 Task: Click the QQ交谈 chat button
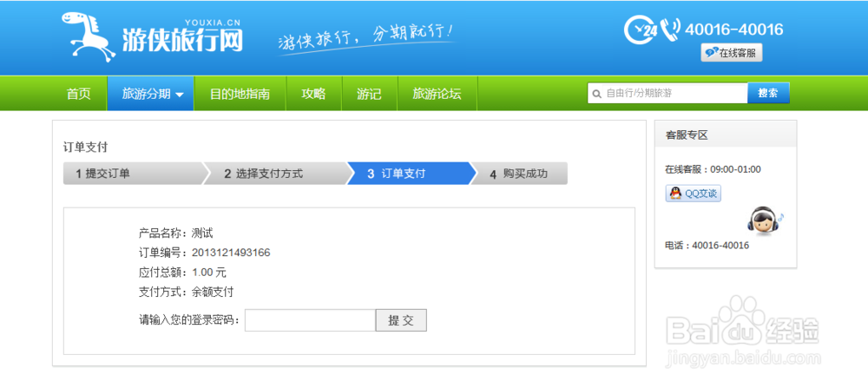point(693,194)
